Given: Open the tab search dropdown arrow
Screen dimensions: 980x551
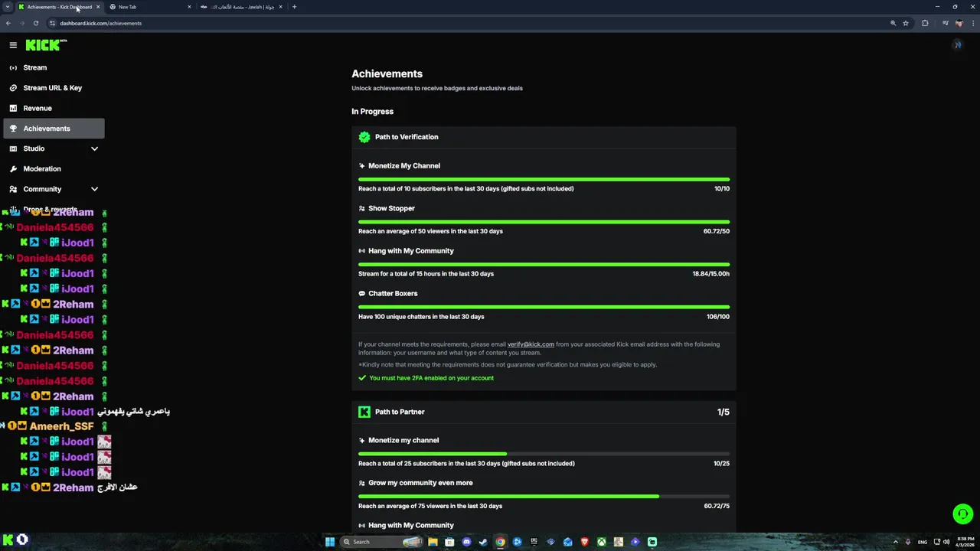Looking at the screenshot, I should point(7,7).
